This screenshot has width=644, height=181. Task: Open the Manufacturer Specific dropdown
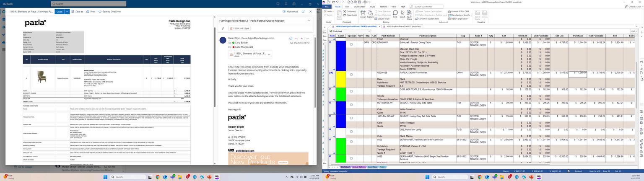(x=460, y=15)
